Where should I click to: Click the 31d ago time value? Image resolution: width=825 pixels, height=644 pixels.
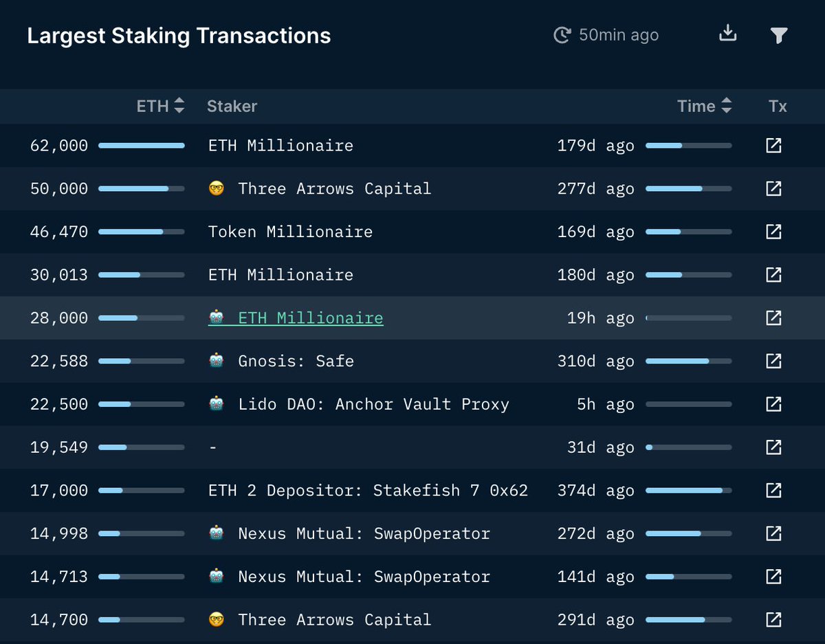600,447
